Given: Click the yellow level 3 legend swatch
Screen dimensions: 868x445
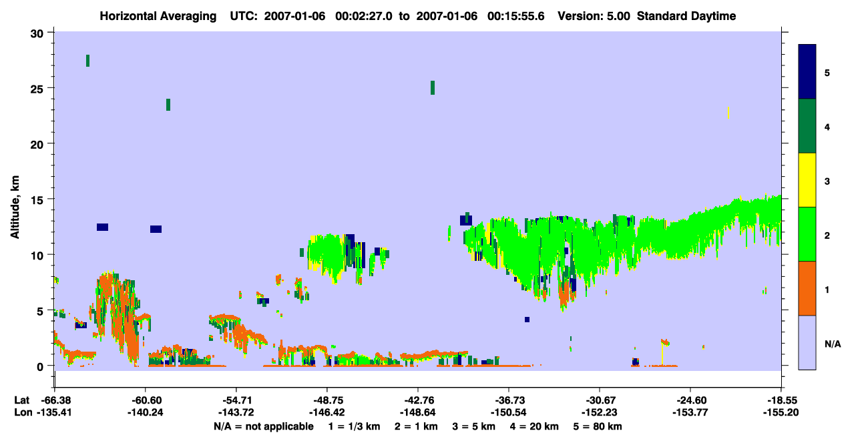Looking at the screenshot, I should click(x=807, y=180).
